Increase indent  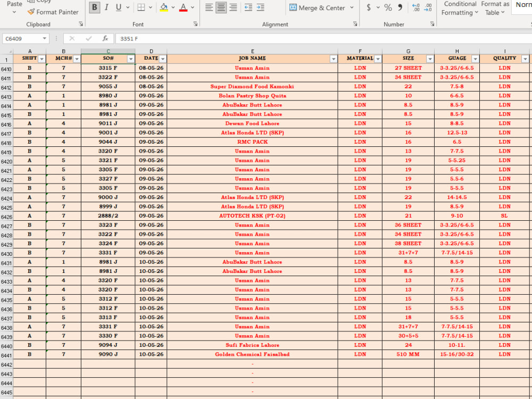point(261,7)
